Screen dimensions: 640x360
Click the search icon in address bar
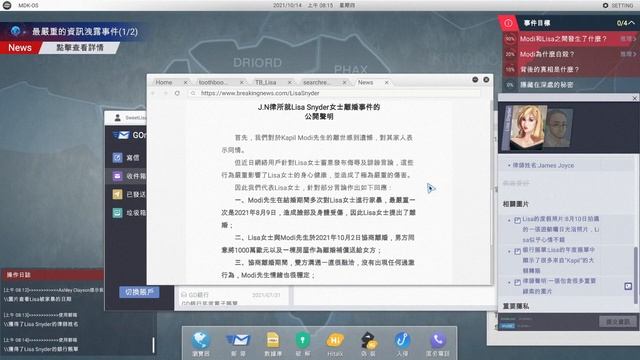pyautogui.click(x=193, y=93)
